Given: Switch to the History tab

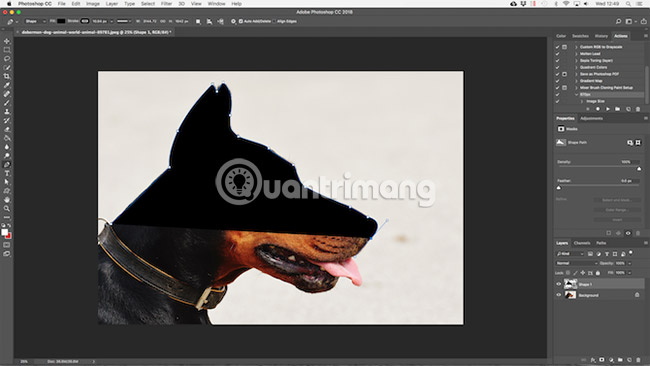Looking at the screenshot, I should (x=601, y=36).
